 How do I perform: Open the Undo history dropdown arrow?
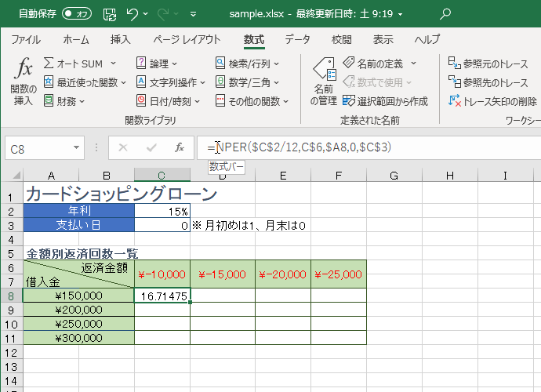(146, 14)
